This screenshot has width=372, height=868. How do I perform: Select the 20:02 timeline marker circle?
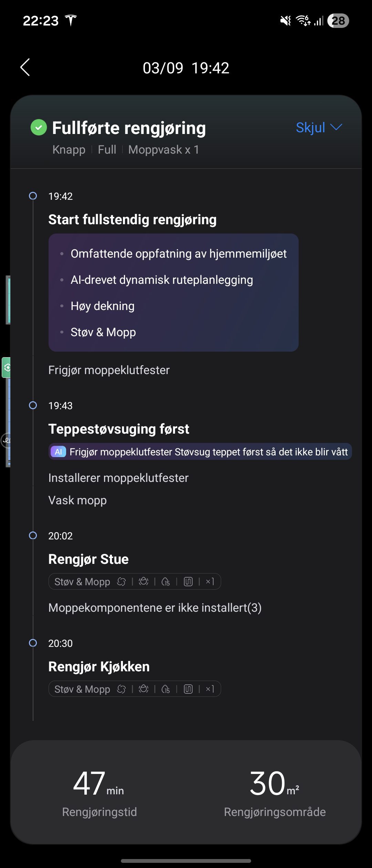click(33, 536)
